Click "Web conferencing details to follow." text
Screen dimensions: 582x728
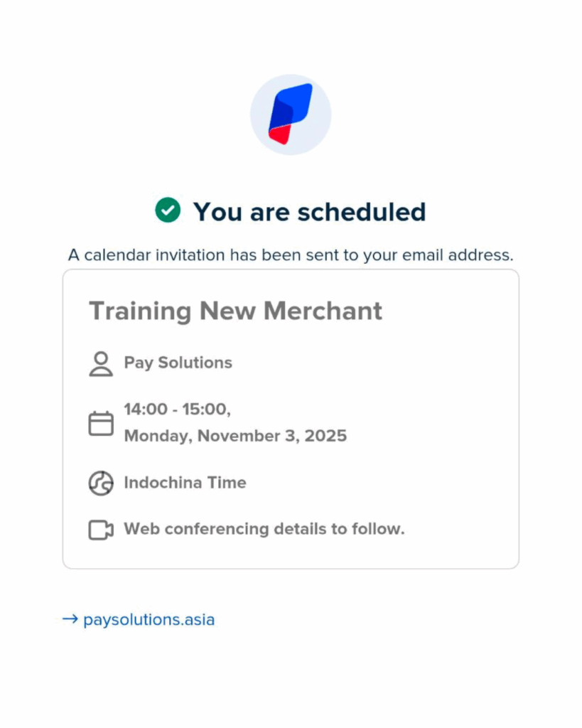click(264, 529)
